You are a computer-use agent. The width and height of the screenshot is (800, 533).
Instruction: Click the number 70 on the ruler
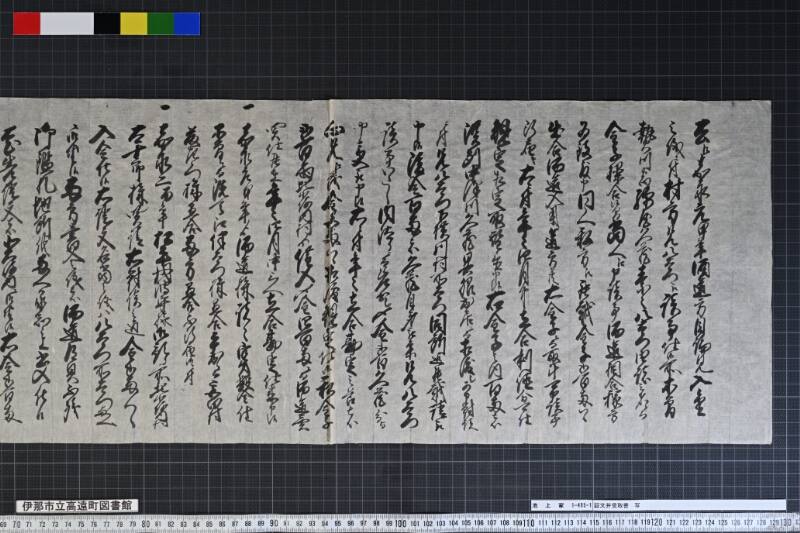[16, 524]
